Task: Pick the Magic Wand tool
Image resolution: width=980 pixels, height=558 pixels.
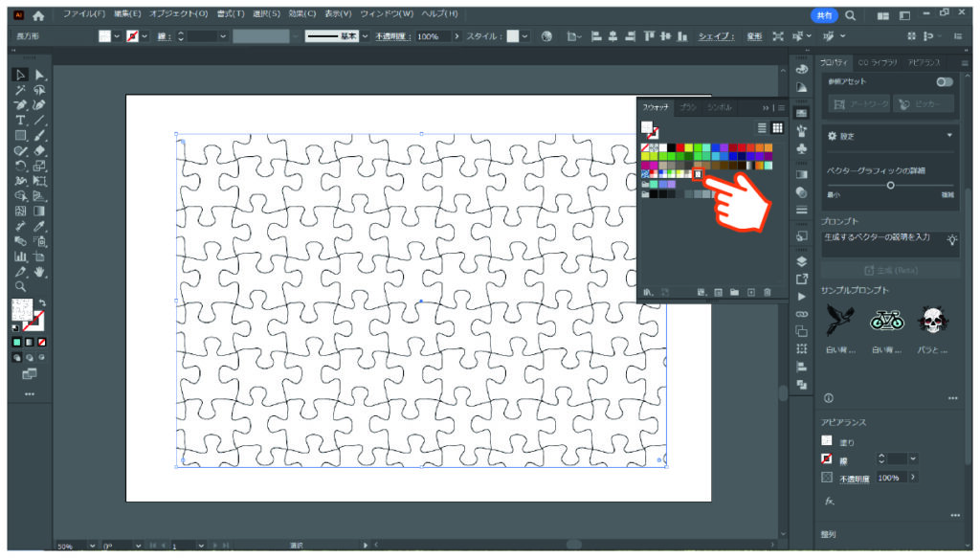Action: point(20,90)
